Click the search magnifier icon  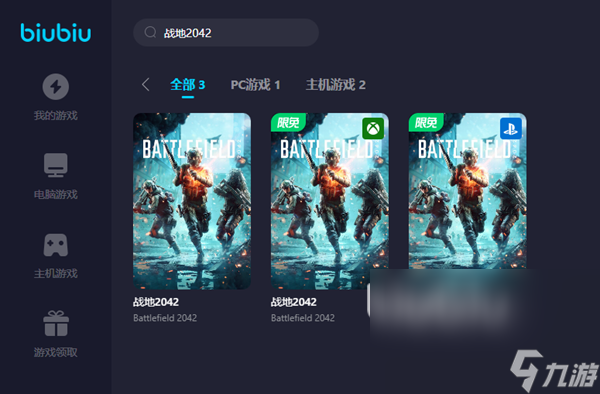150,32
